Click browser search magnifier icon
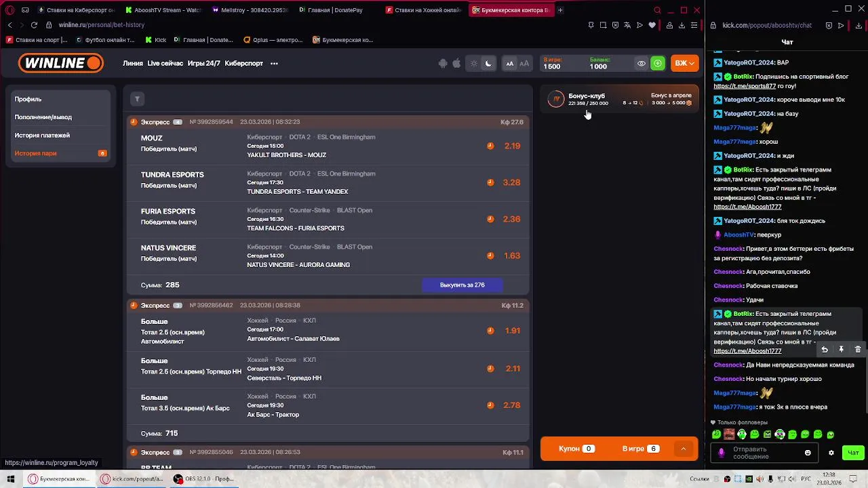The image size is (868, 488). [657, 10]
